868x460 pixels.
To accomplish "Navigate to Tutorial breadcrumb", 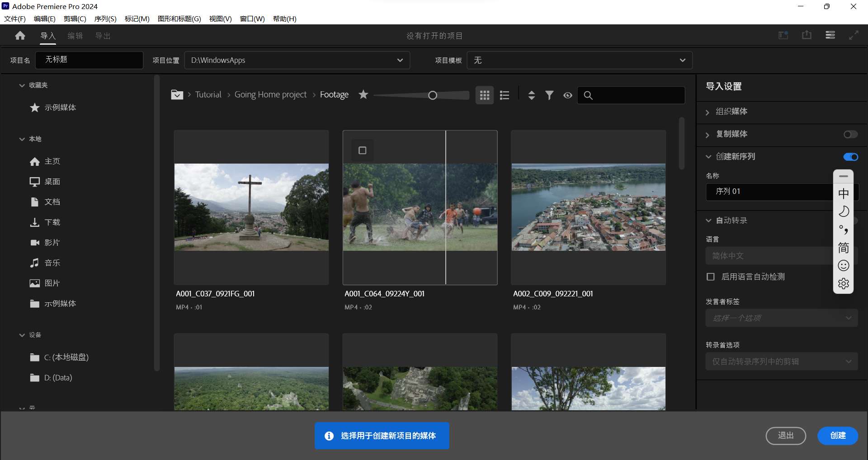I will pyautogui.click(x=208, y=94).
